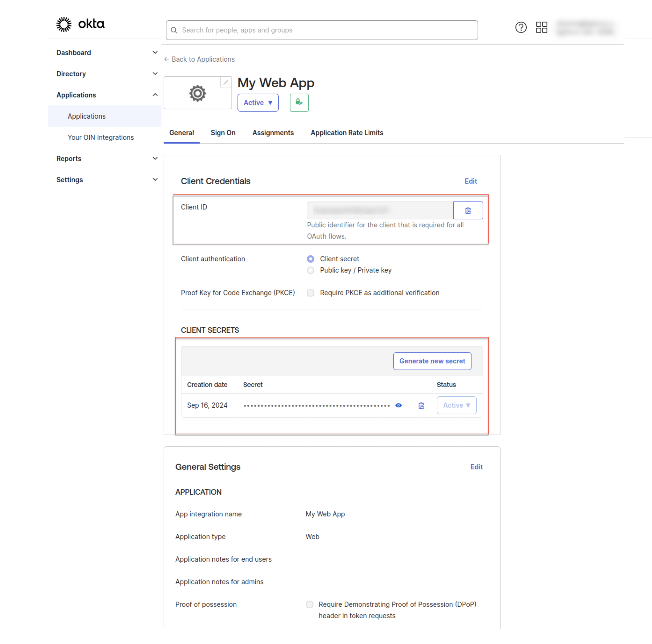Switch to the Sign On tab
The height and width of the screenshot is (644, 652).
click(223, 133)
